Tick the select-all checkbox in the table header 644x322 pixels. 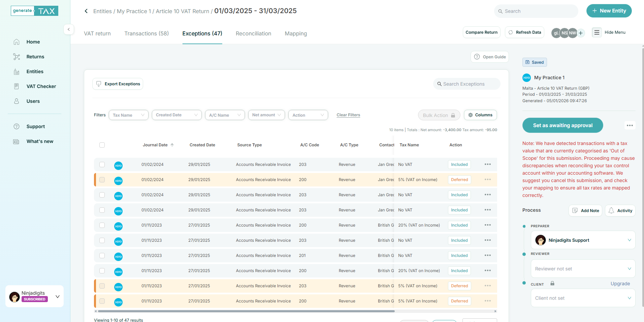[102, 145]
